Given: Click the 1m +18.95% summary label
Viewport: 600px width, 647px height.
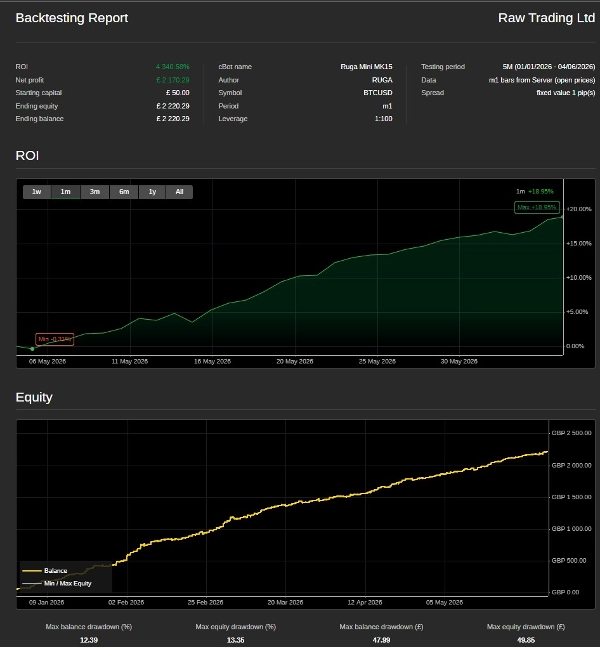Looking at the screenshot, I should (x=535, y=191).
